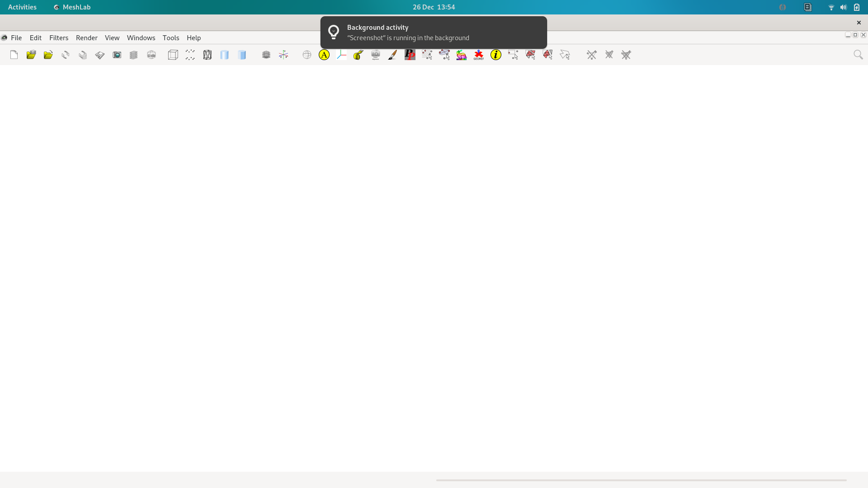Open the search magnifier in the toolbar
The image size is (868, 488).
pos(858,55)
